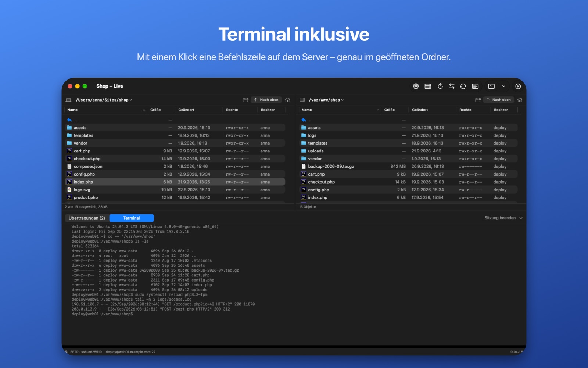Click 'Nach oben' in the local pane
The image size is (588, 368).
[x=266, y=100]
